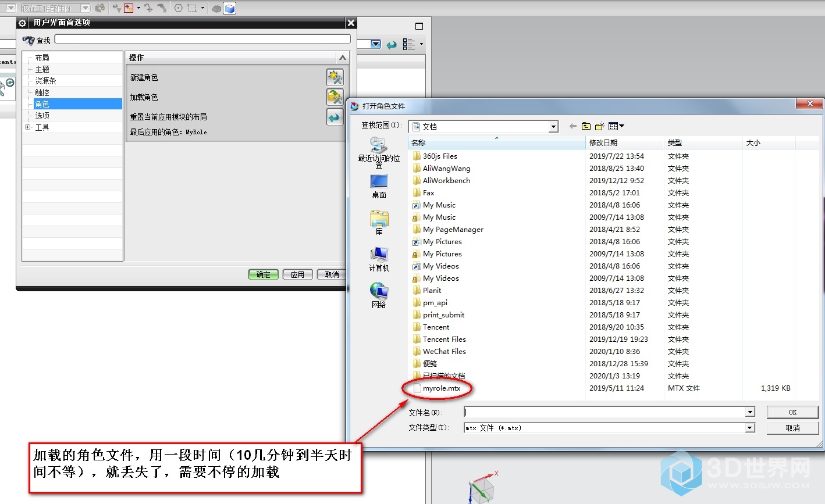The height and width of the screenshot is (504, 825).
Task: Select 角色 in preferences tree
Action: coord(42,104)
